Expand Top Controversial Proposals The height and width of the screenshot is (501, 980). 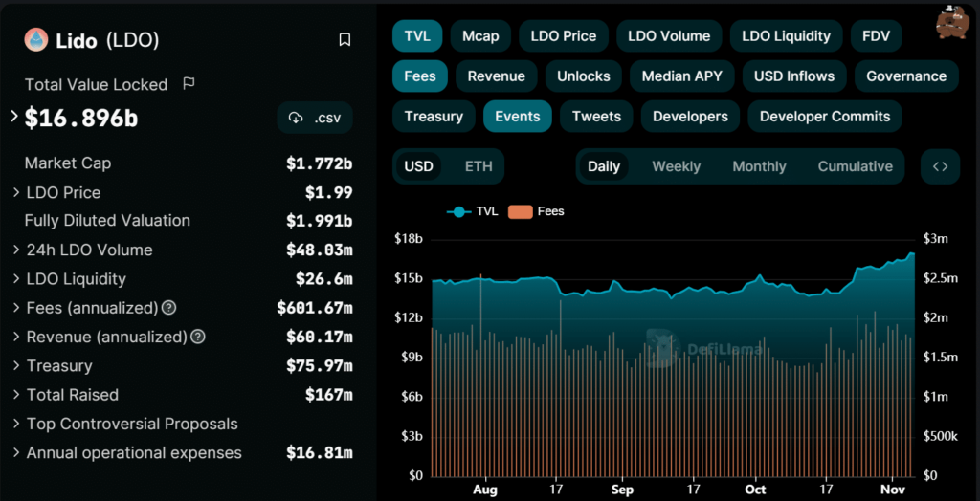click(16, 425)
